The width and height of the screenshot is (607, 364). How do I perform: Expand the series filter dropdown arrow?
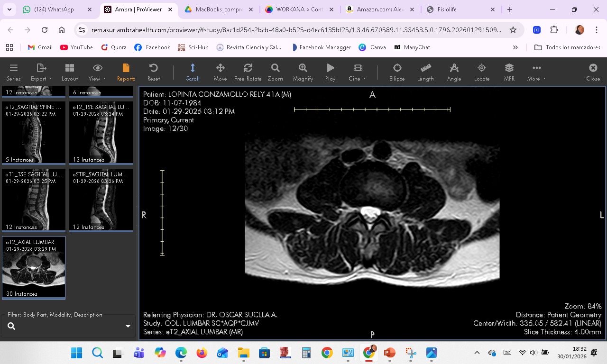click(x=128, y=326)
